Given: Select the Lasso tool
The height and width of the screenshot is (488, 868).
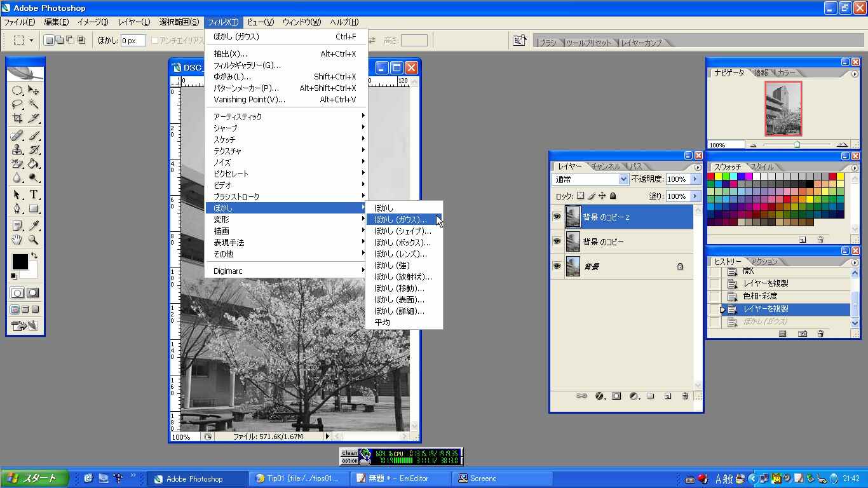Looking at the screenshot, I should 17,105.
